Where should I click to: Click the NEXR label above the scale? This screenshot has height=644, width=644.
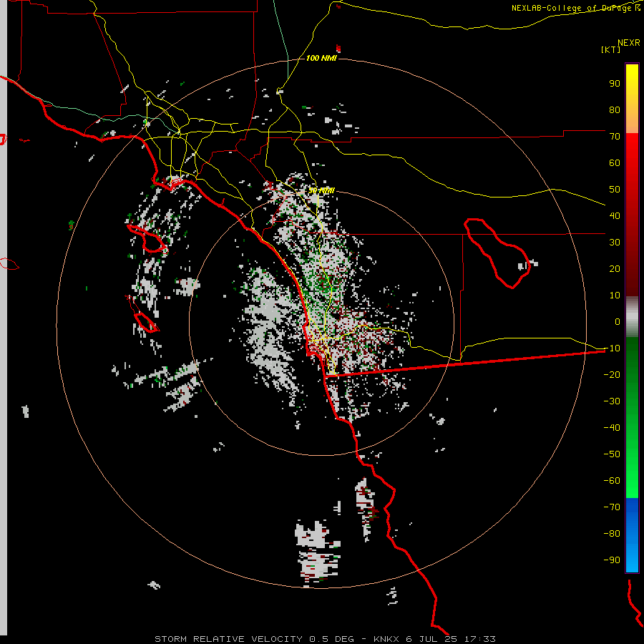coord(629,43)
